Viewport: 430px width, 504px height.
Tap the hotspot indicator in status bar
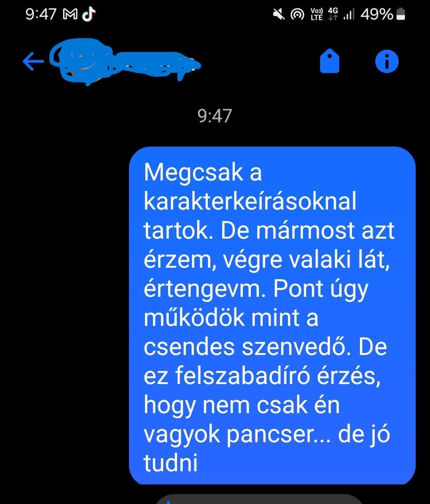pos(297,15)
